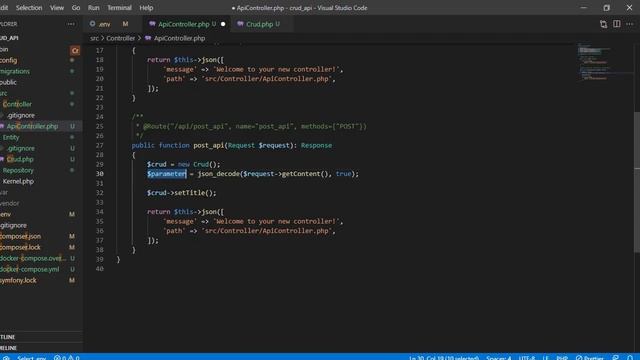
Task: Collapse the Entity folder in Explorer
Action: click(x=41, y=138)
